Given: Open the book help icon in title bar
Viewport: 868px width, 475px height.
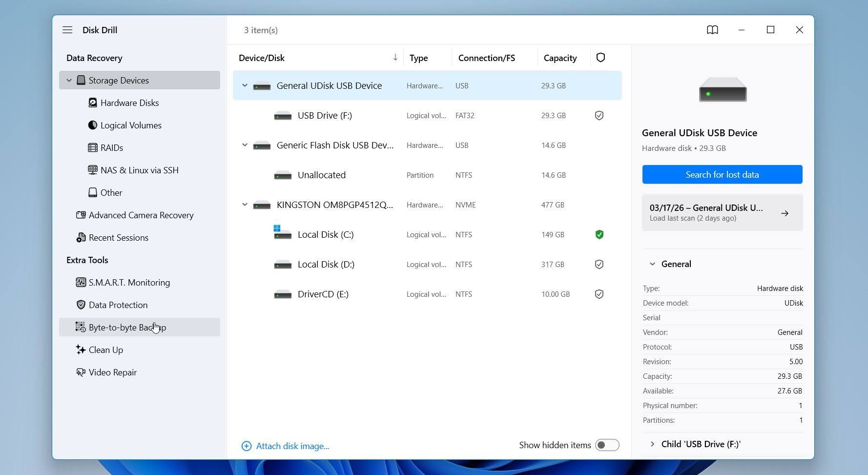Looking at the screenshot, I should [x=712, y=30].
